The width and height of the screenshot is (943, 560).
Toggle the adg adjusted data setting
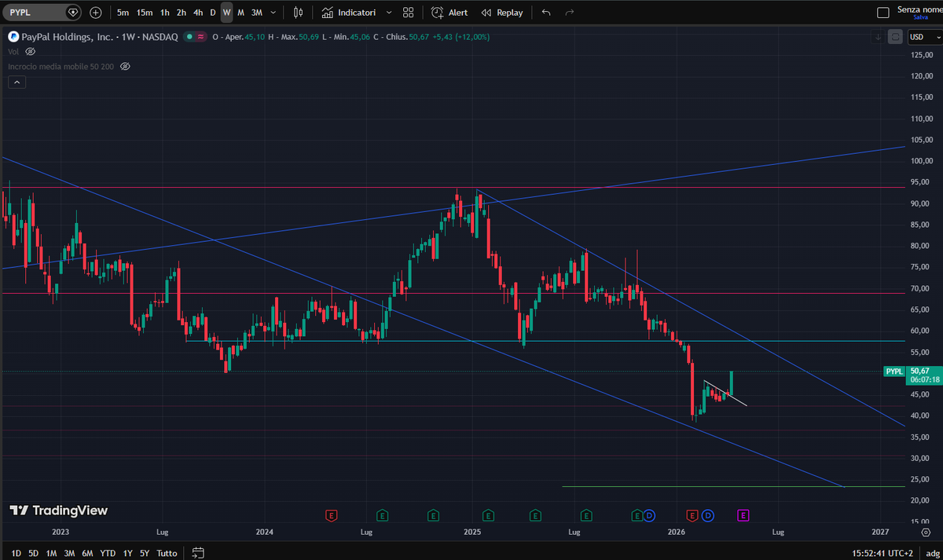pyautogui.click(x=932, y=553)
